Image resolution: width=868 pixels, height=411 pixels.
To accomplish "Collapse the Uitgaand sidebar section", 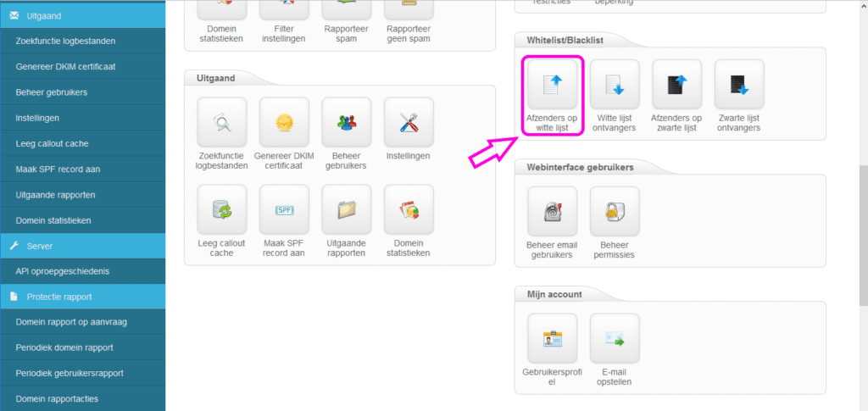I will (82, 15).
